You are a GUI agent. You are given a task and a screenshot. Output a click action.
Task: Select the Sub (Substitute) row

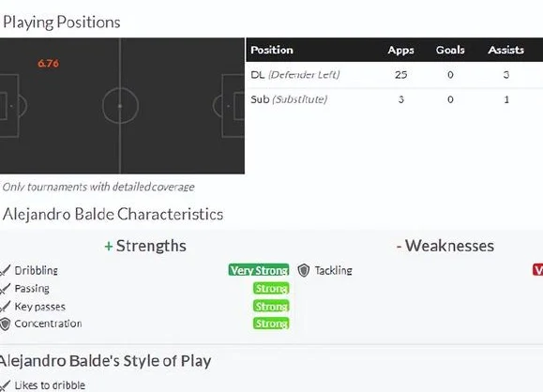(x=395, y=99)
